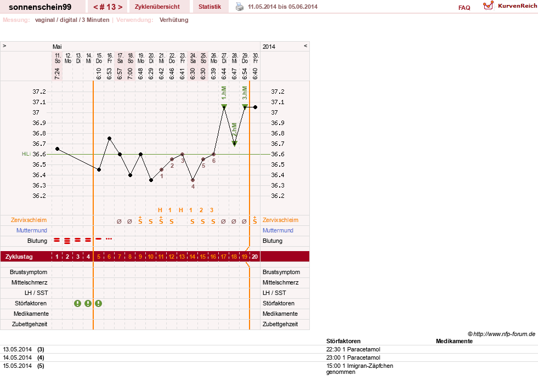Click cycle day 1 in Zyklustag row

point(57,257)
